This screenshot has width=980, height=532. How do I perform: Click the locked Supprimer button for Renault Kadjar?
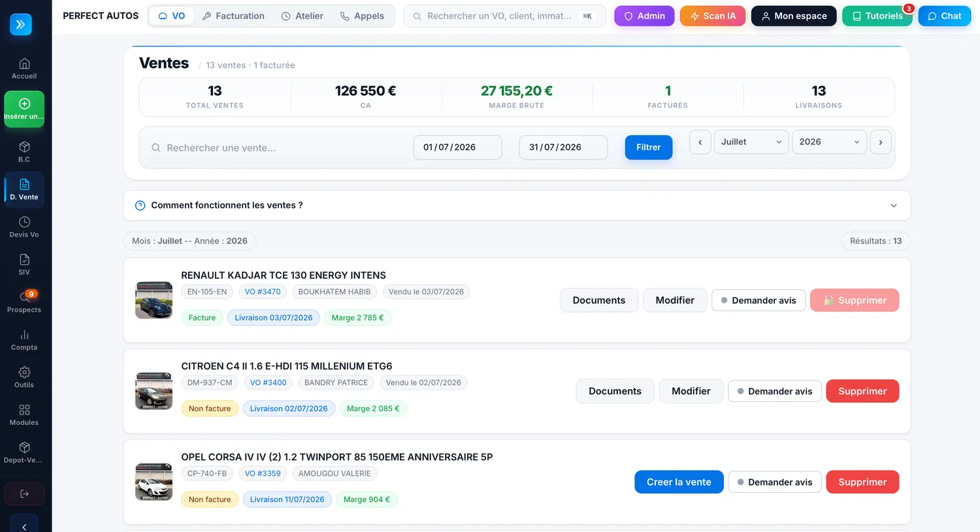pos(855,300)
